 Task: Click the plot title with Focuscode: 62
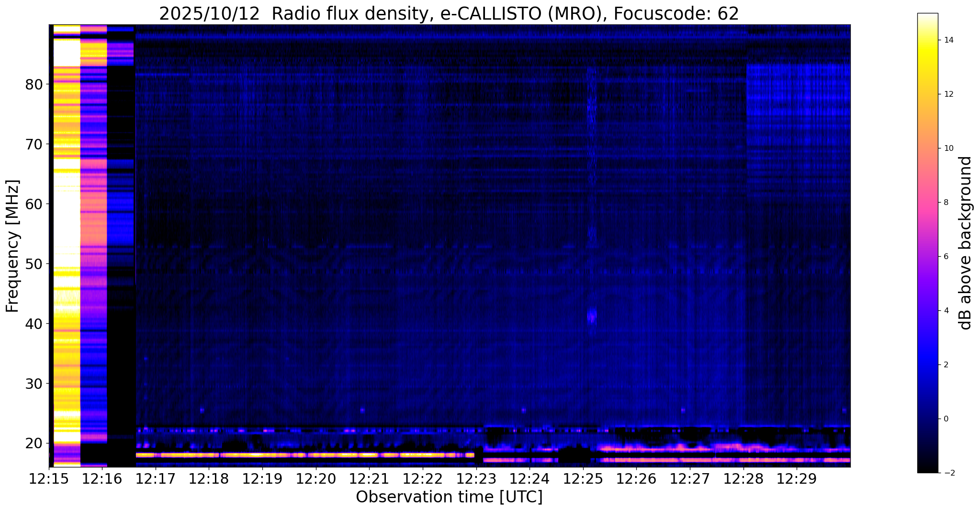(x=449, y=13)
